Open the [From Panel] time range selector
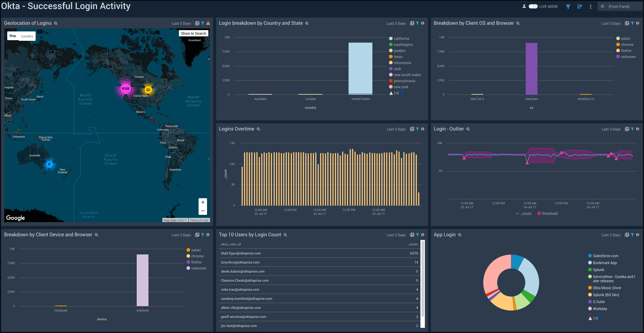The width and height of the screenshot is (644, 333). coord(620,6)
